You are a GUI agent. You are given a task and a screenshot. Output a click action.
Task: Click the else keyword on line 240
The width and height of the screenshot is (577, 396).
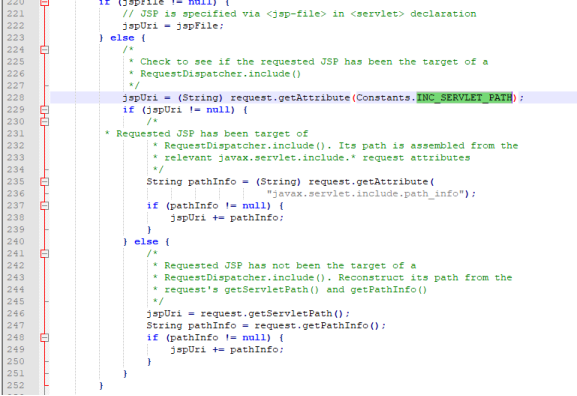[146, 242]
